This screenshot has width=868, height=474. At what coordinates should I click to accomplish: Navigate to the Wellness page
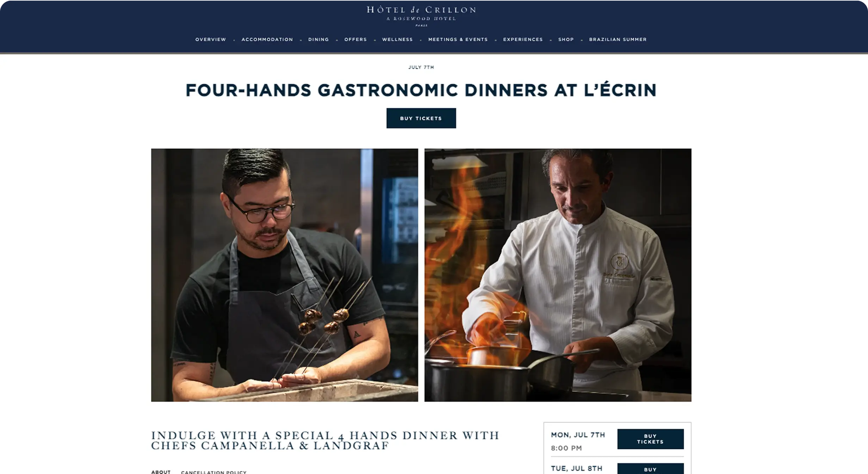(397, 39)
